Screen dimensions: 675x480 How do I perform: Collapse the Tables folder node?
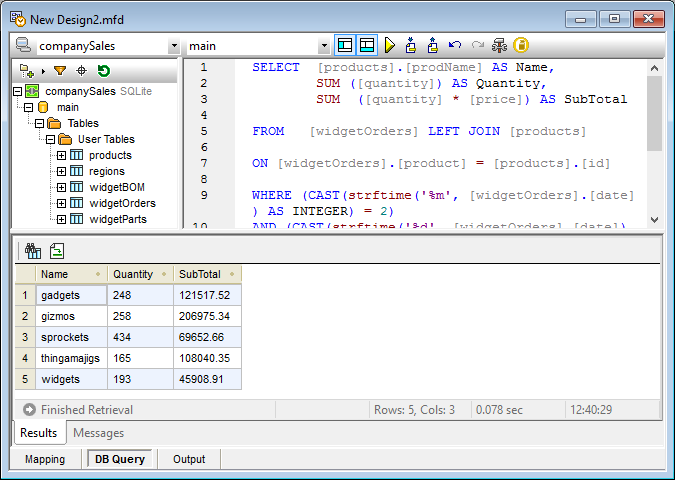(x=40, y=123)
